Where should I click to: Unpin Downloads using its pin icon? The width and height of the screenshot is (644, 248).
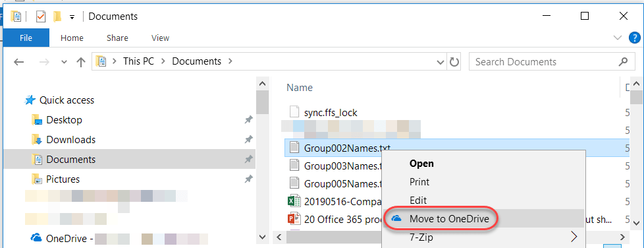(248, 139)
